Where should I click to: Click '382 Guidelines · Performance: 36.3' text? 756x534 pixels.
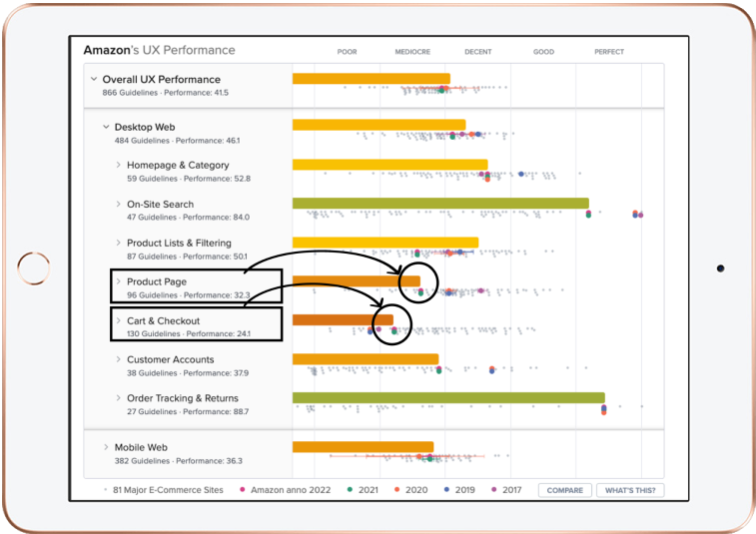point(179,461)
